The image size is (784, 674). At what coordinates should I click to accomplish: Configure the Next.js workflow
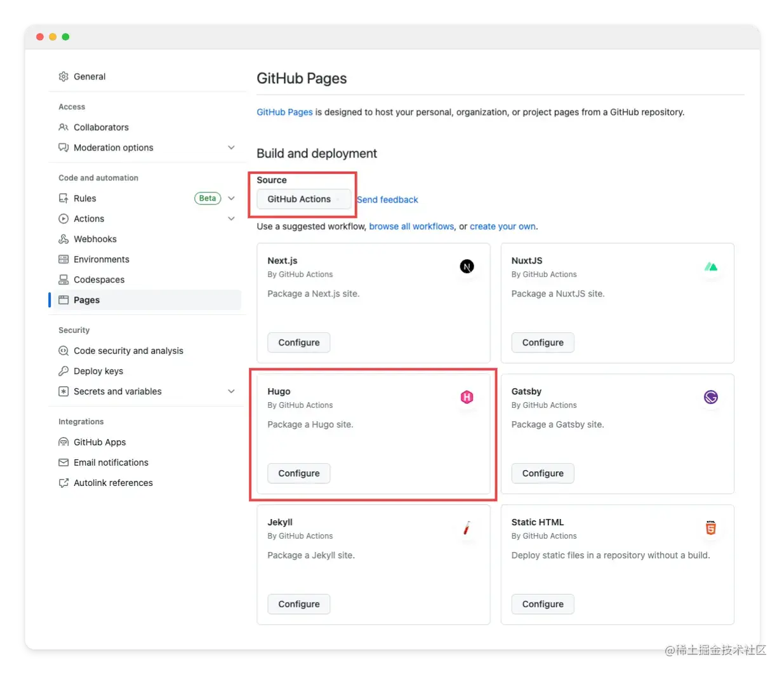pyautogui.click(x=299, y=343)
